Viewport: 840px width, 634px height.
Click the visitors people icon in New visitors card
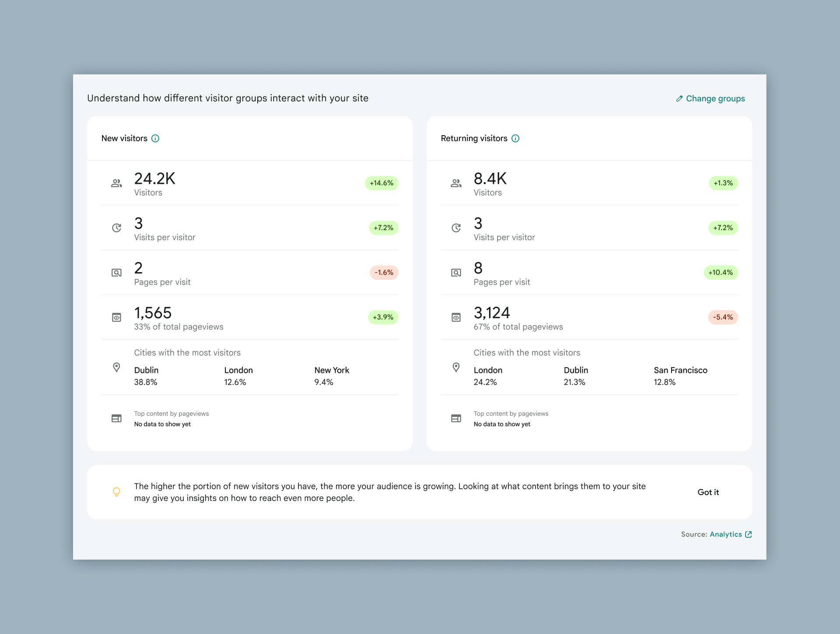tap(116, 183)
